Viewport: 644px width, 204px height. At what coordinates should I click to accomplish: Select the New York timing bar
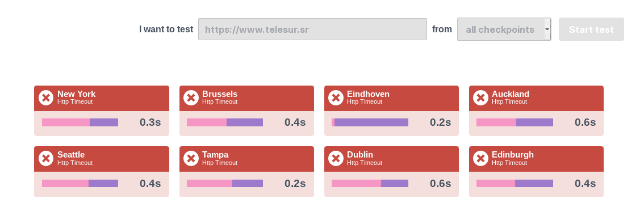click(x=80, y=122)
